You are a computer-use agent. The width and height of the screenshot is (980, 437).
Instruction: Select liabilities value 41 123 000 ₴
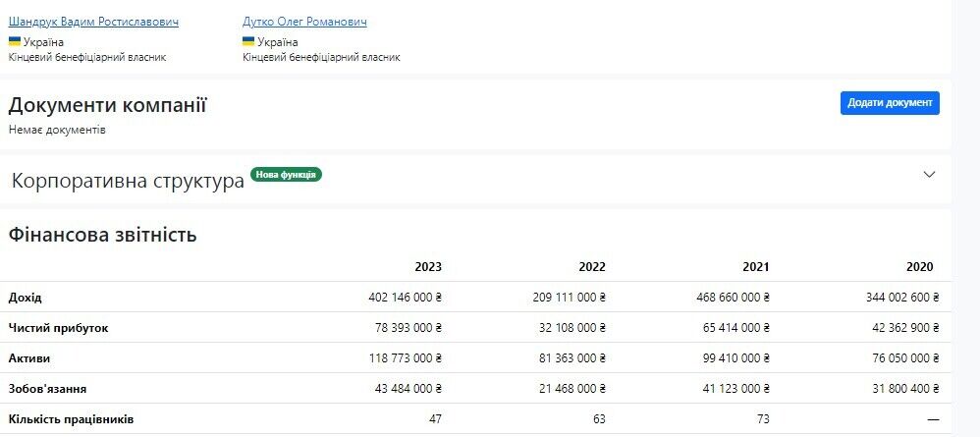click(x=735, y=389)
